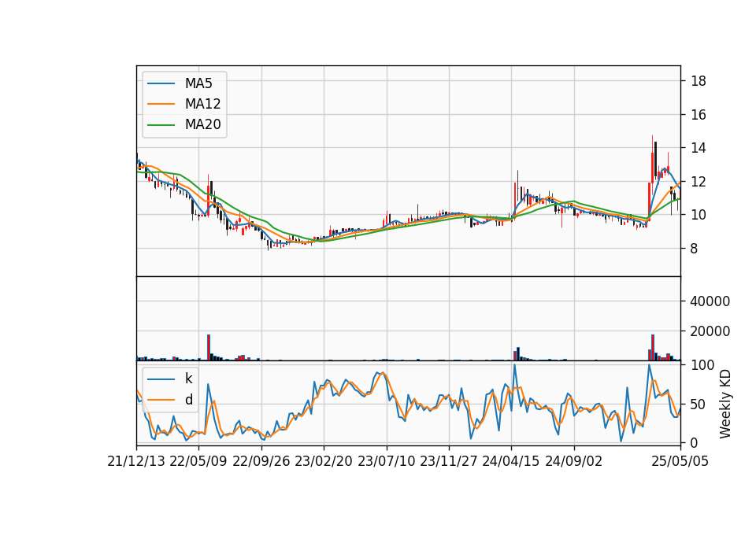Click the price axis value 10
756x543 pixels.
tap(699, 215)
